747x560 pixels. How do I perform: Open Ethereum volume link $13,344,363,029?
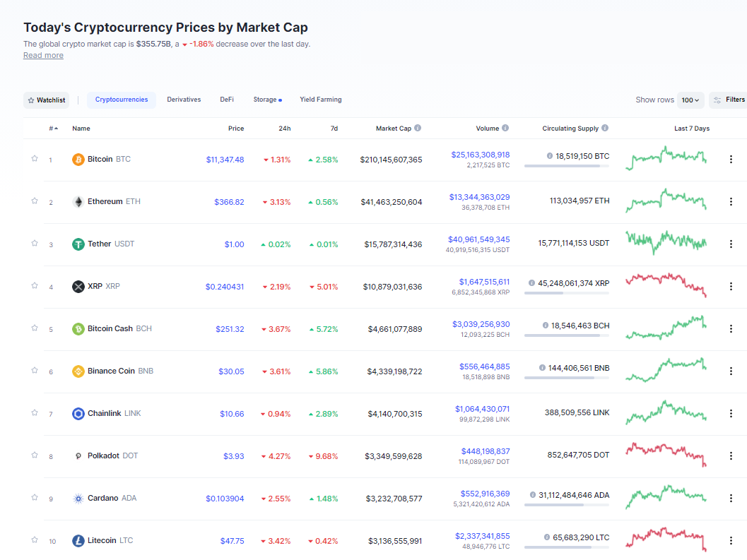pos(479,197)
